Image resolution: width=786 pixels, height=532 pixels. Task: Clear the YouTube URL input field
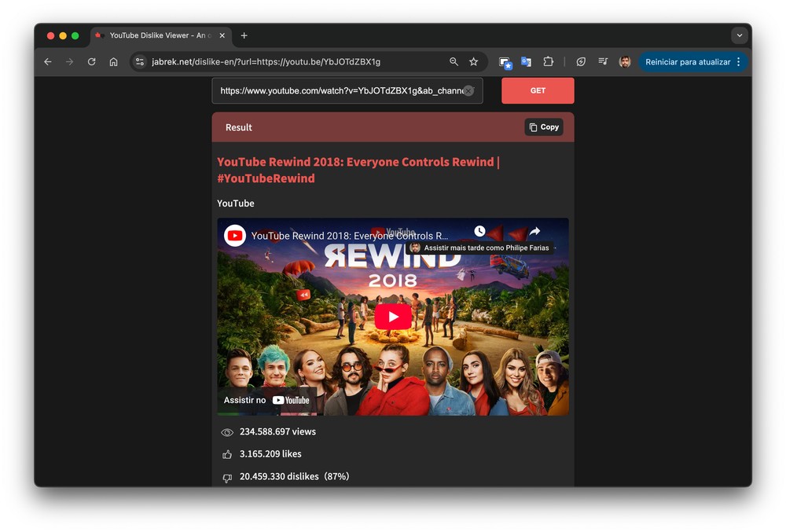pyautogui.click(x=468, y=91)
